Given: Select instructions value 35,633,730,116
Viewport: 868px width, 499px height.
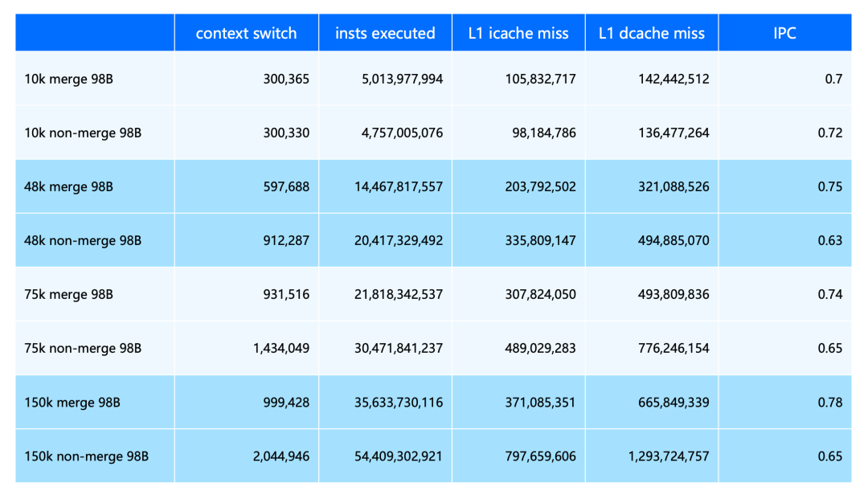Looking at the screenshot, I should point(399,403).
